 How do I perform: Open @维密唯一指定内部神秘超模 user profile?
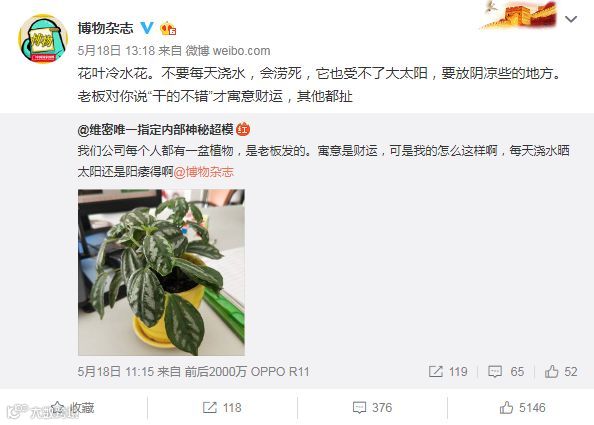pyautogui.click(x=155, y=130)
